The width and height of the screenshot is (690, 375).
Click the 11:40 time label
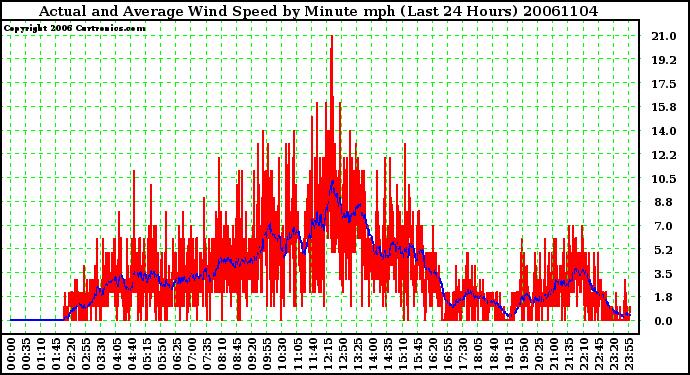(312, 354)
